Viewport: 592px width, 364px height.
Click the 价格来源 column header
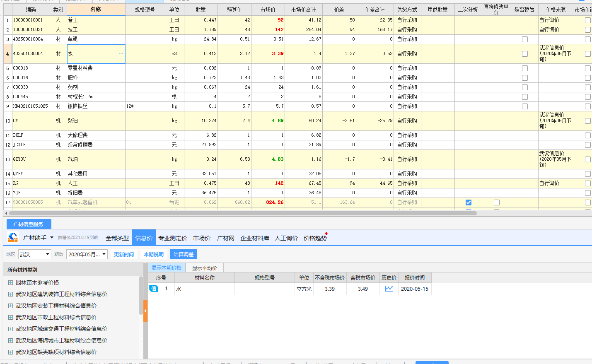click(x=556, y=10)
